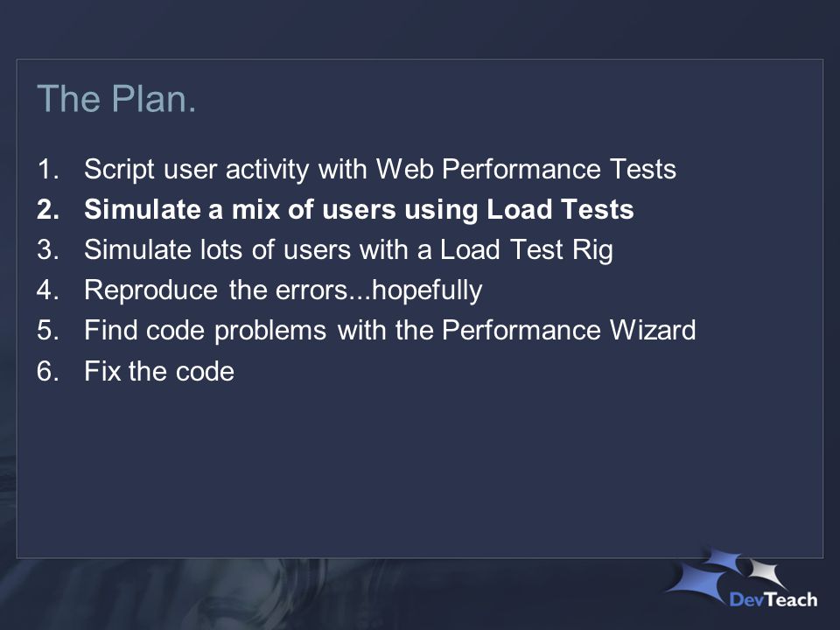The width and height of the screenshot is (840, 630).
Task: Select 'Find code problems with the Performance Wizard'
Action: [x=390, y=330]
